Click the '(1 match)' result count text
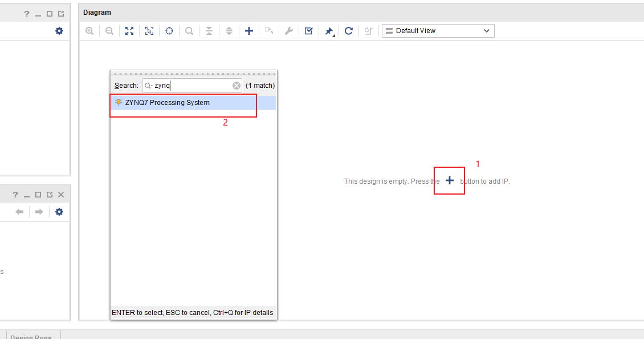 pos(260,86)
